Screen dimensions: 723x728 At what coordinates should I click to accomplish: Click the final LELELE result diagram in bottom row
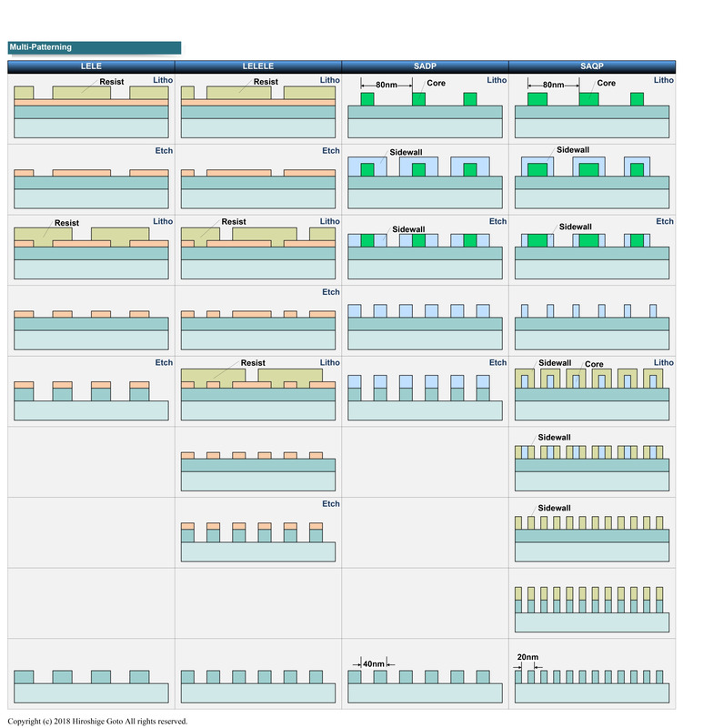click(258, 686)
